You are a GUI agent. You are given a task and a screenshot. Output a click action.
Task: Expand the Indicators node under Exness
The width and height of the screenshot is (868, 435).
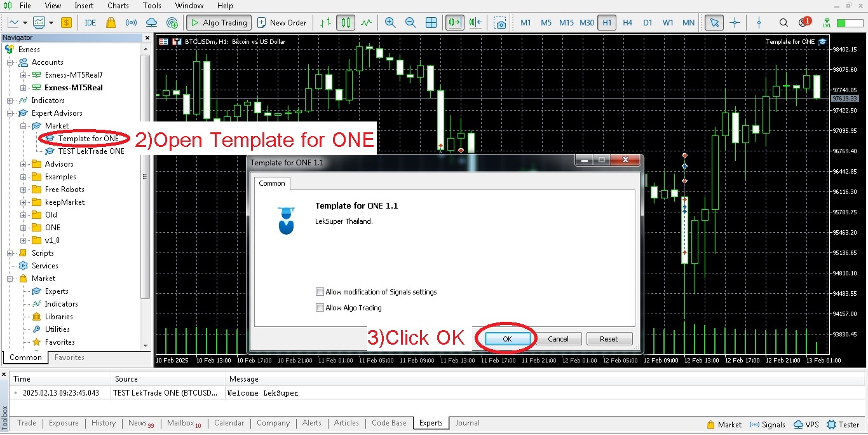pyautogui.click(x=10, y=100)
